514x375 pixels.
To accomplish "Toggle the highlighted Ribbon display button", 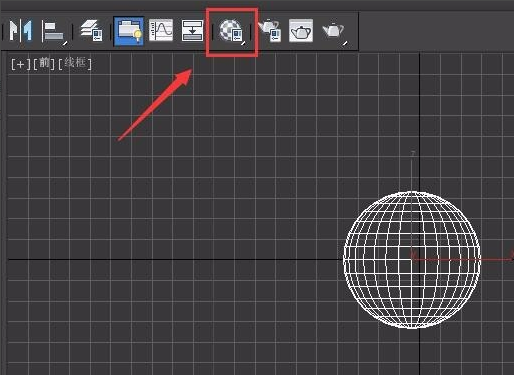I will pyautogui.click(x=129, y=31).
